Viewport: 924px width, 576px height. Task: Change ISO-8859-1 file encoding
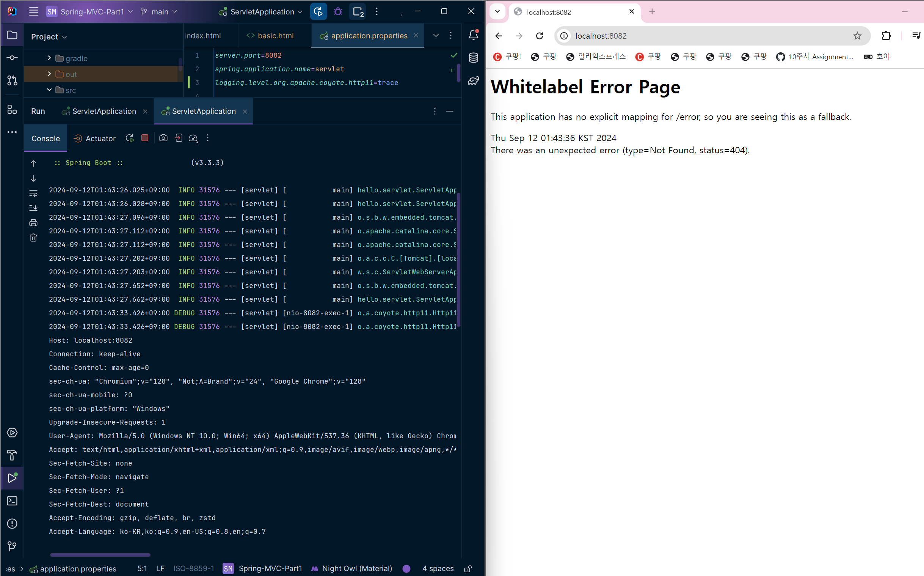point(194,569)
